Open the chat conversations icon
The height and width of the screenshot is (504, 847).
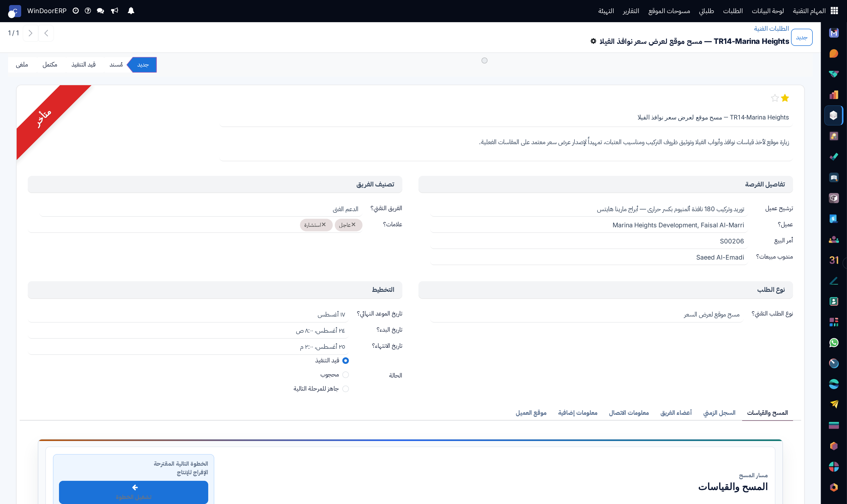coord(100,11)
